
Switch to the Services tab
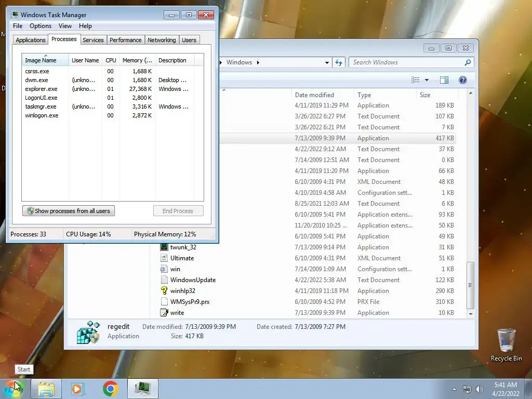point(93,40)
